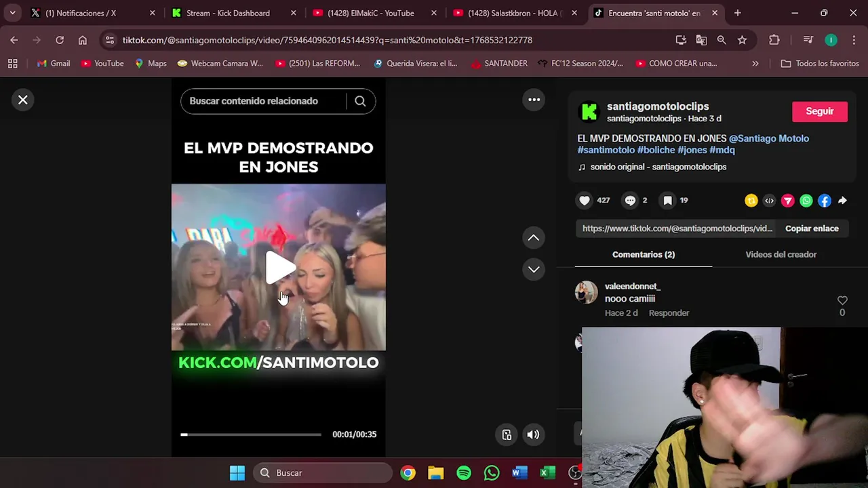Open the valeendonnet_ commenter avatar

586,292
